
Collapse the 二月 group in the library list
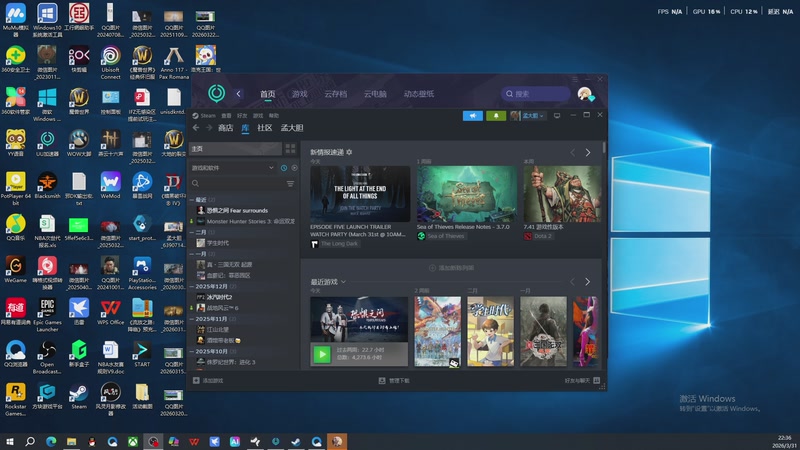click(x=192, y=232)
